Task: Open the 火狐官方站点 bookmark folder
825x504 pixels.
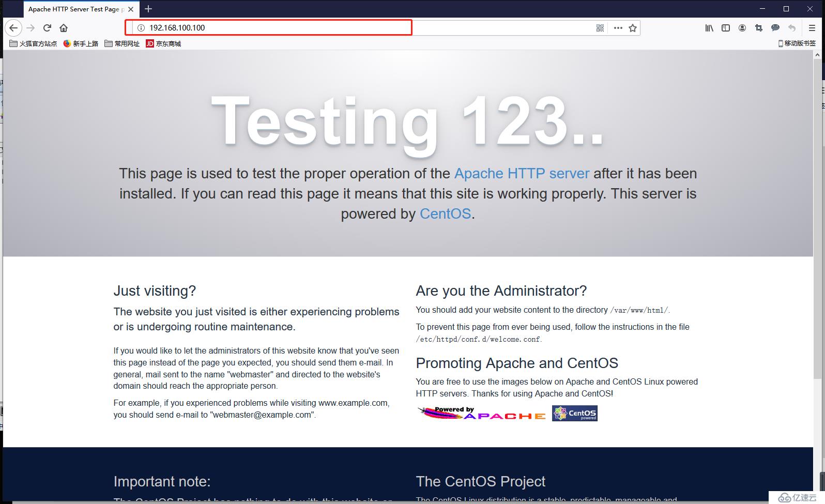Action: point(33,43)
